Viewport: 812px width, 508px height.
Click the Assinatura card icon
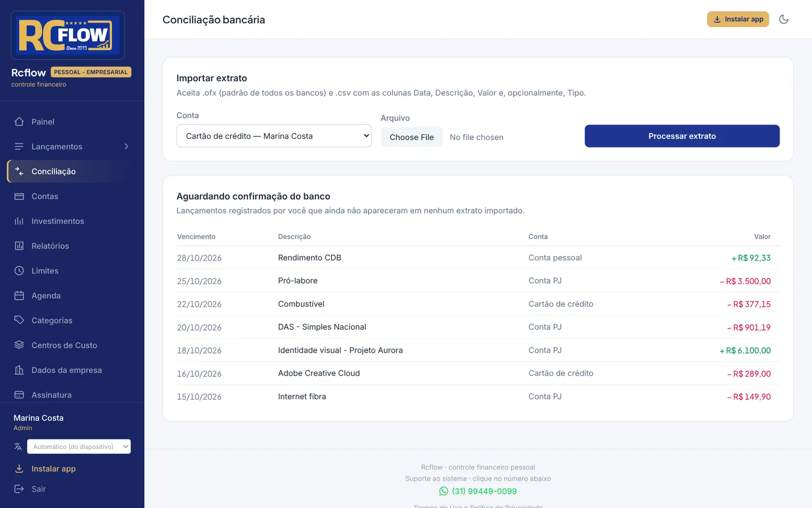click(19, 395)
